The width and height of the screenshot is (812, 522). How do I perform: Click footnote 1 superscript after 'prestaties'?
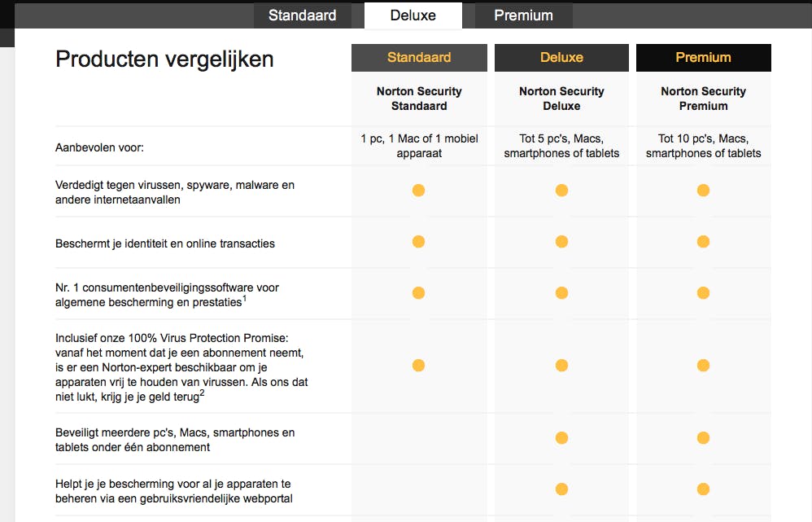point(245,299)
